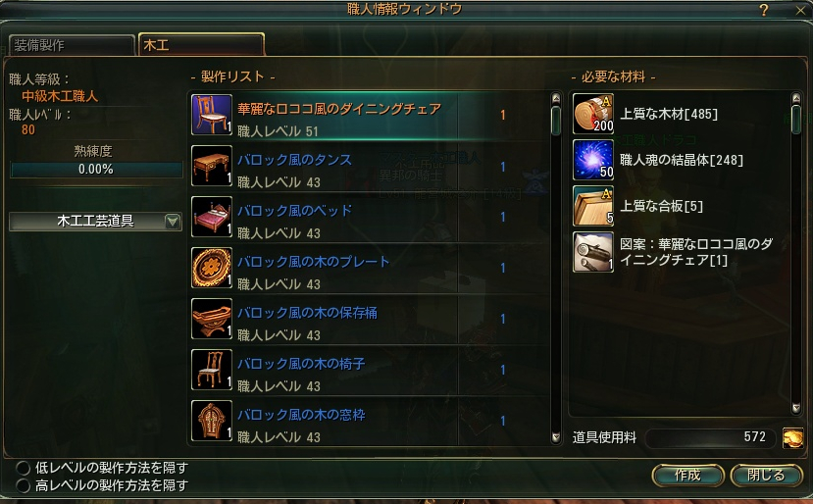Click the Baroque wooden plate icon
Image resolution: width=813 pixels, height=504 pixels.
pyautogui.click(x=212, y=268)
